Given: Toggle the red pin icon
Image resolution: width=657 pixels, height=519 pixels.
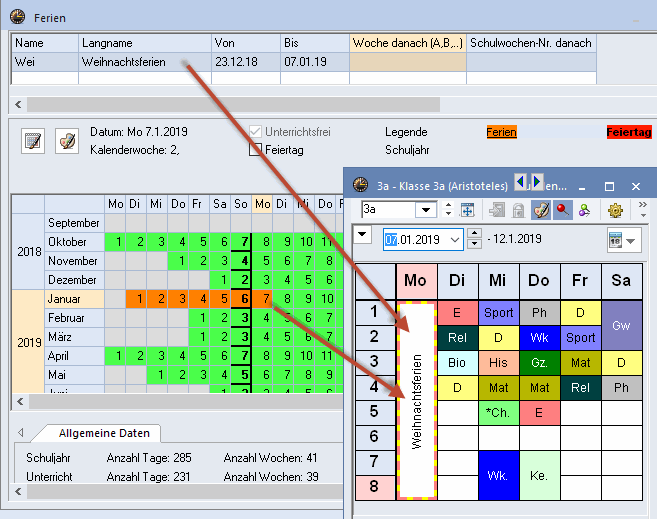Looking at the screenshot, I should (x=562, y=210).
